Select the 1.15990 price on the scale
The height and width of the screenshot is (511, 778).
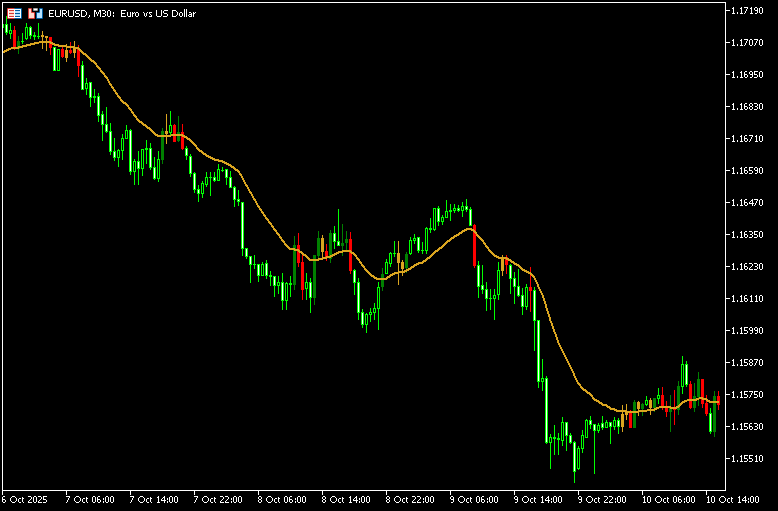coord(748,331)
